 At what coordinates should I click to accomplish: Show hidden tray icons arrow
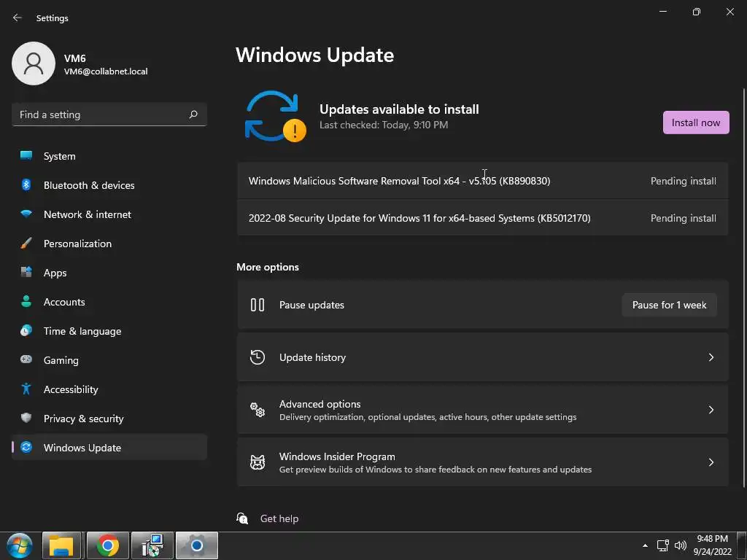coord(645,545)
